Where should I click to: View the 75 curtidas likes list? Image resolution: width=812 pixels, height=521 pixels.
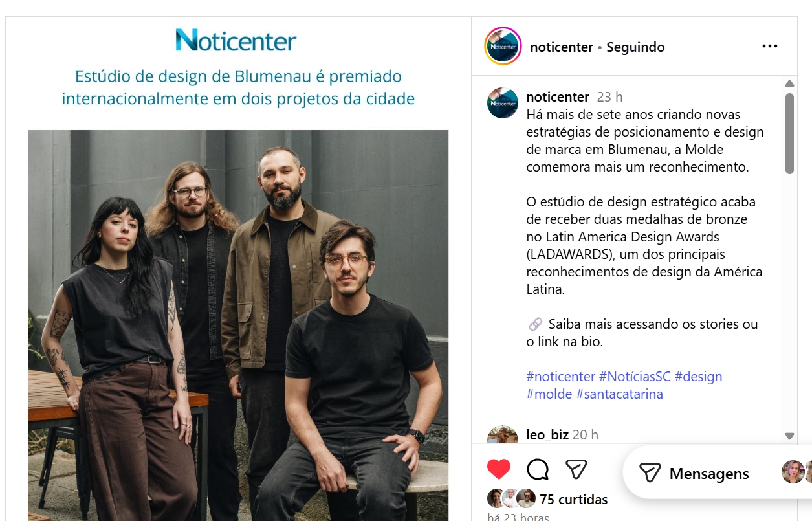click(574, 500)
